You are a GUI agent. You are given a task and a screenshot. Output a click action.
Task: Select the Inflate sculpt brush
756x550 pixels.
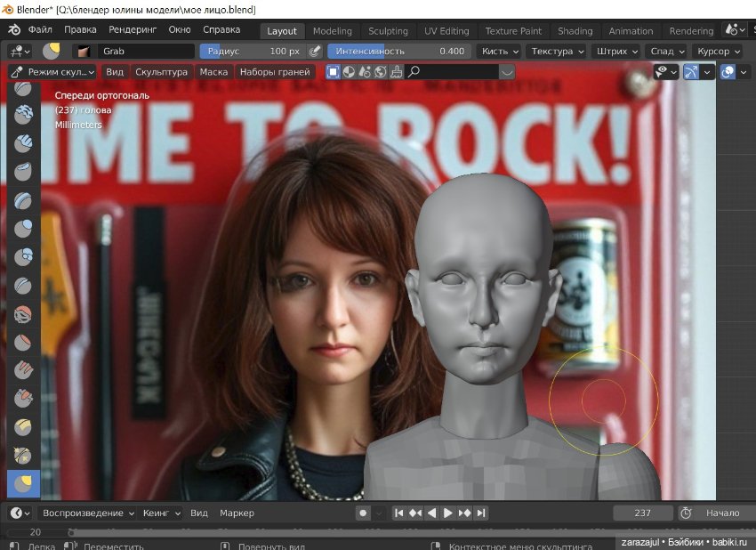coord(24,228)
